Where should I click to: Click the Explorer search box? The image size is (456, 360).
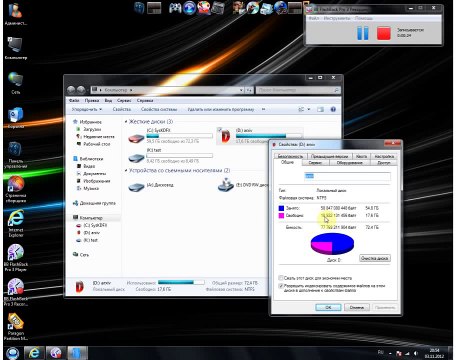[x=298, y=90]
